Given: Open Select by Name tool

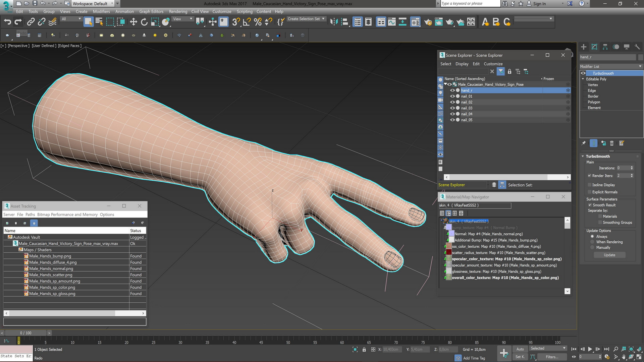Looking at the screenshot, I should pos(99,22).
